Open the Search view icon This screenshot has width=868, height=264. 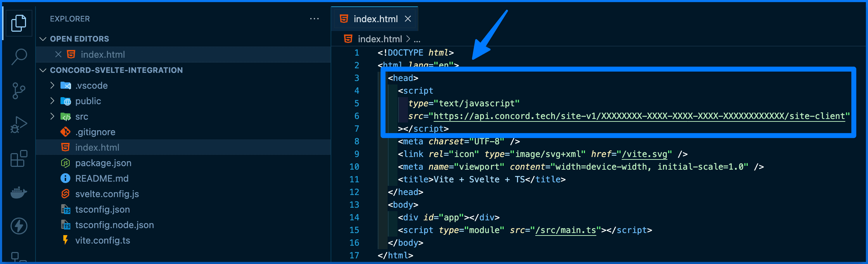[x=19, y=56]
